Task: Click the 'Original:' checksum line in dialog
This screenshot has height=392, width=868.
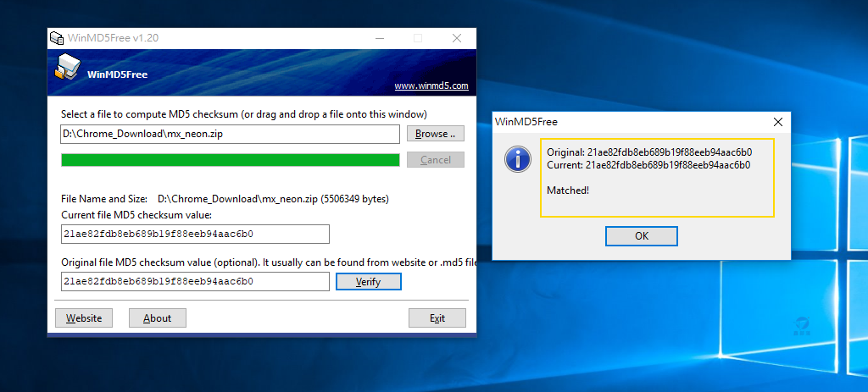Action: [649, 152]
